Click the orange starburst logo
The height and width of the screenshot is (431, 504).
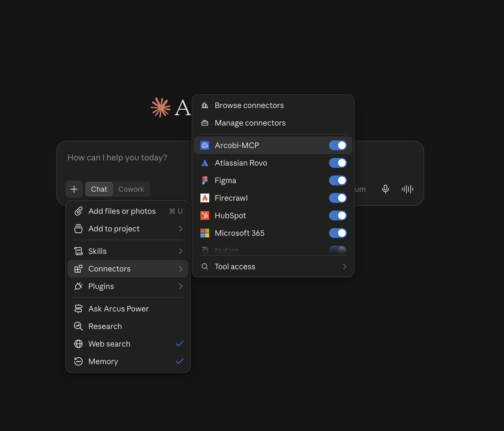(x=161, y=107)
